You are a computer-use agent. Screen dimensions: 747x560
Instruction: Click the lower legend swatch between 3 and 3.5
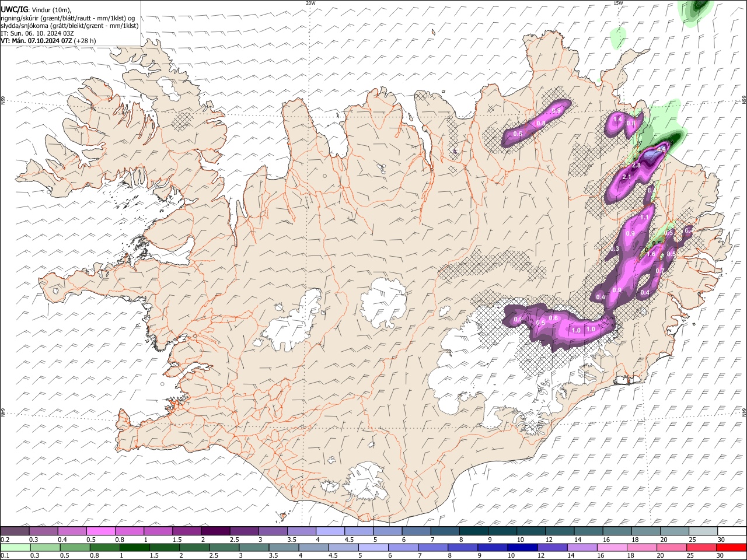254,547
